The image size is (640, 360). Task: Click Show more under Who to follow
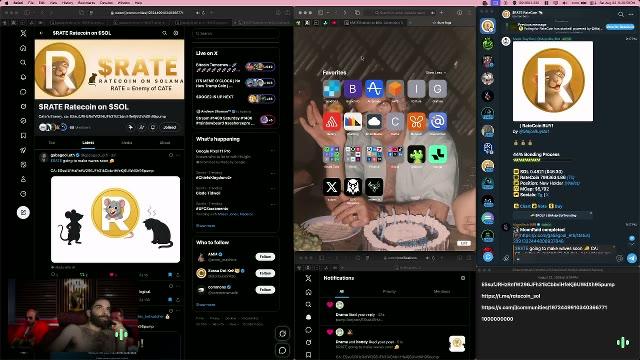coord(205,304)
